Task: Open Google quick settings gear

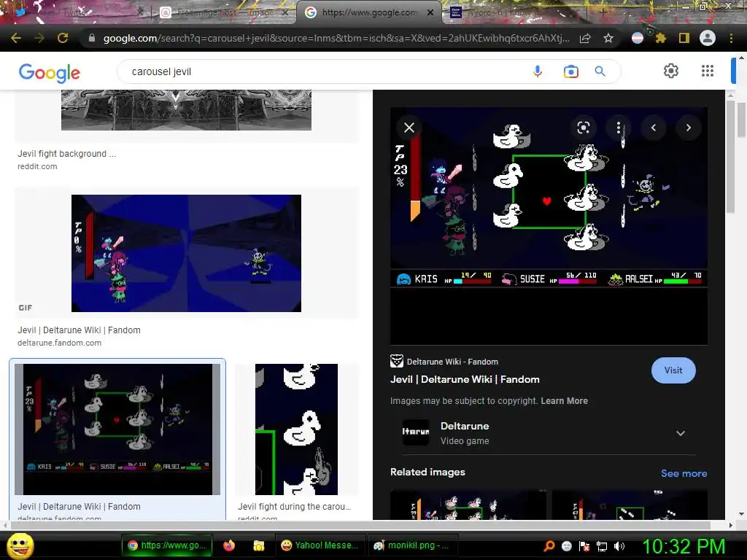Action: click(x=671, y=71)
